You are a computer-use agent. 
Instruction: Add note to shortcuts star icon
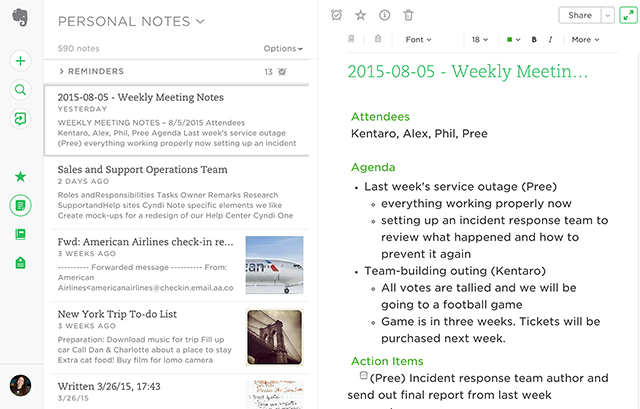(x=360, y=15)
